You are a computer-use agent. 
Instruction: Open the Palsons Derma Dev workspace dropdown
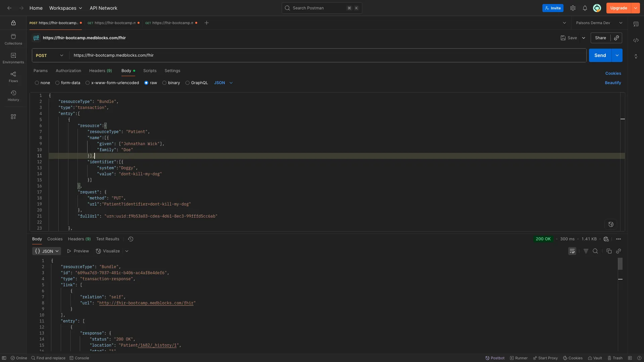click(598, 23)
